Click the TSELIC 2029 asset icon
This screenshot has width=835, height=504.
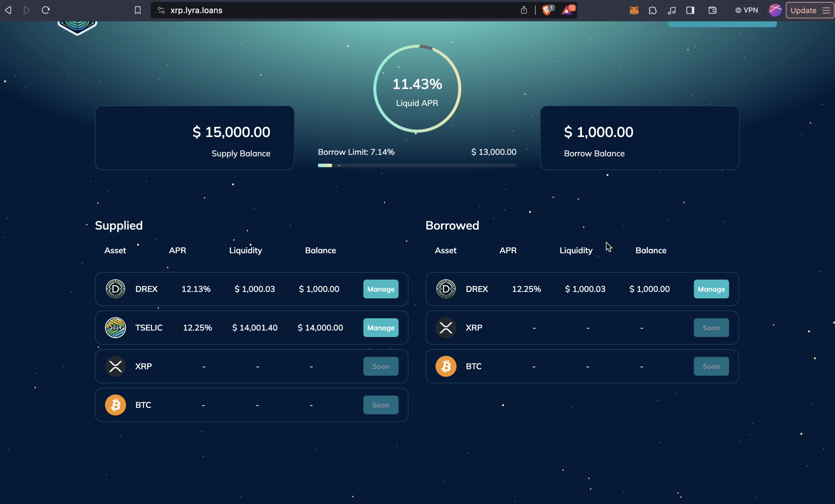(115, 328)
